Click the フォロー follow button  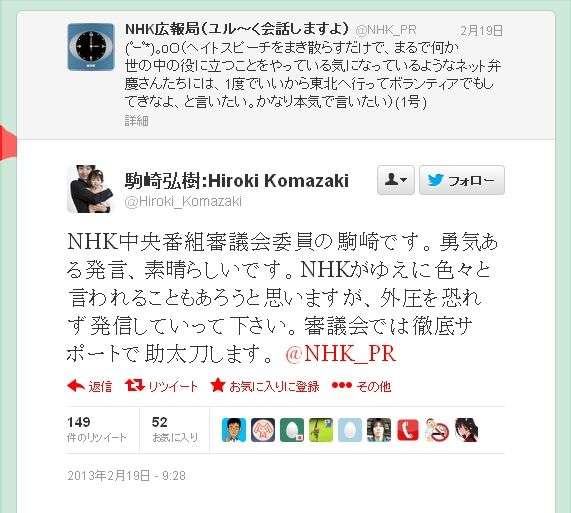click(x=462, y=180)
